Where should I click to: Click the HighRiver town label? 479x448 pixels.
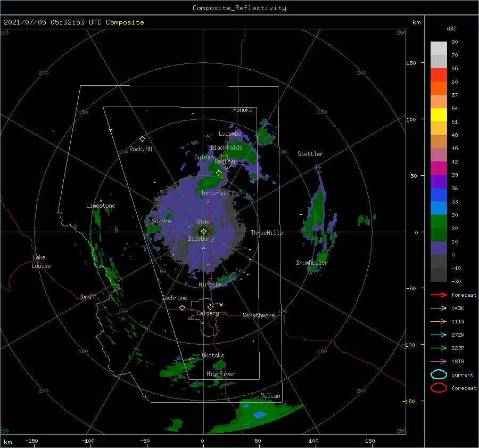(220, 374)
